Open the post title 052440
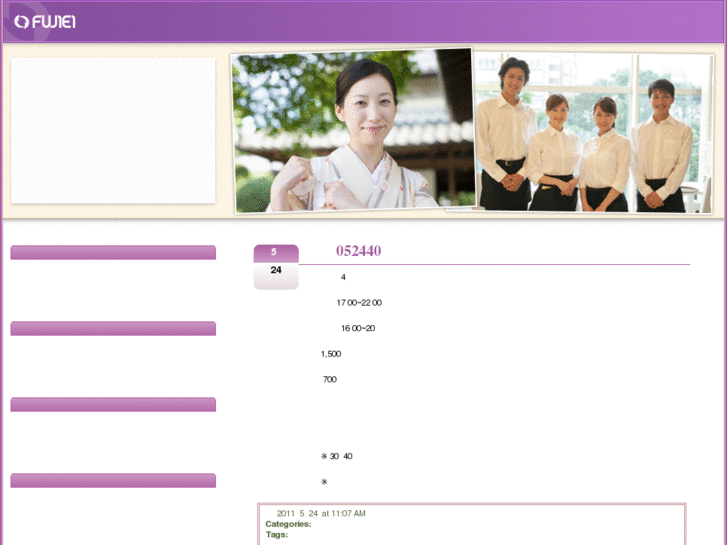Image resolution: width=727 pixels, height=545 pixels. (358, 251)
